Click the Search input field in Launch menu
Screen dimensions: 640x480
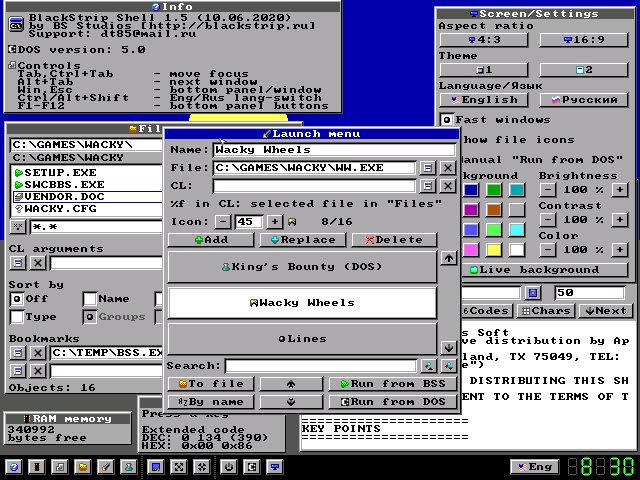tap(321, 366)
